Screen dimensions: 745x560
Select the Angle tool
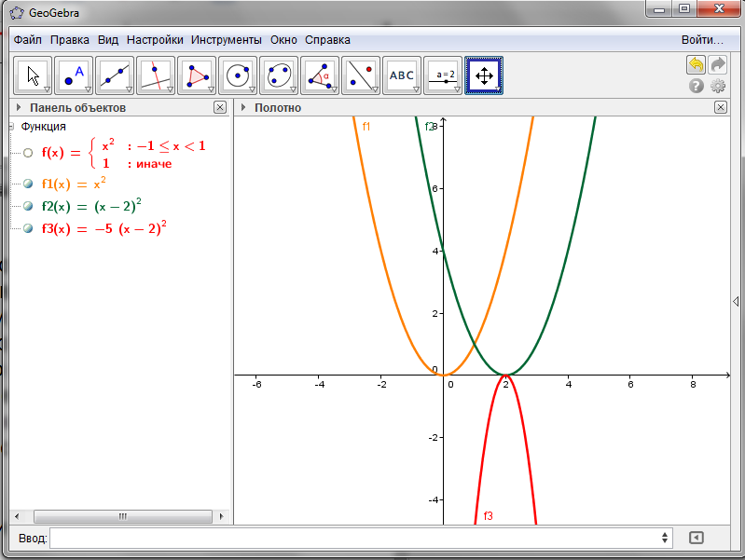click(x=320, y=75)
